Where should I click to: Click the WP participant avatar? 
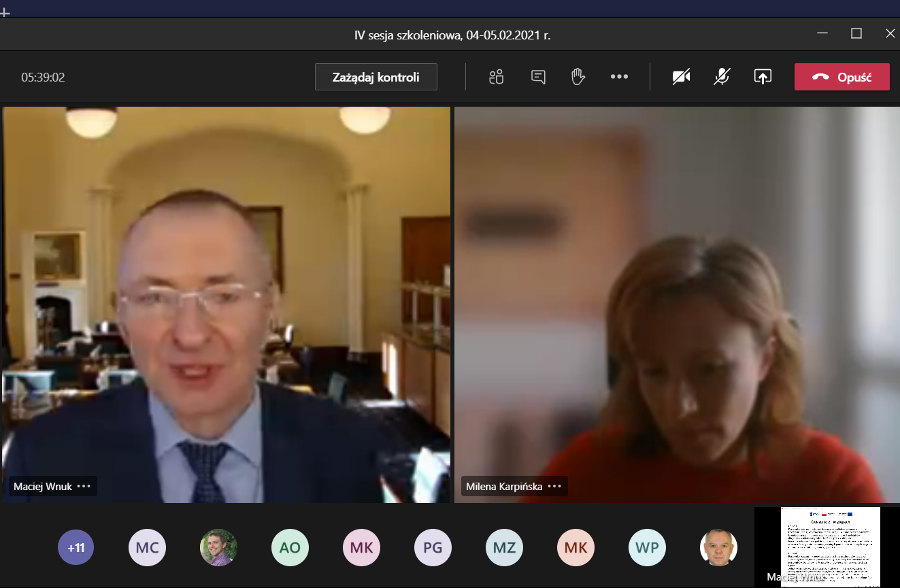tap(647, 548)
